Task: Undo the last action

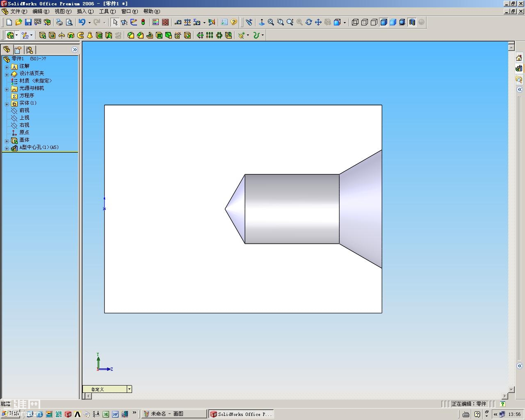Action: (x=82, y=22)
